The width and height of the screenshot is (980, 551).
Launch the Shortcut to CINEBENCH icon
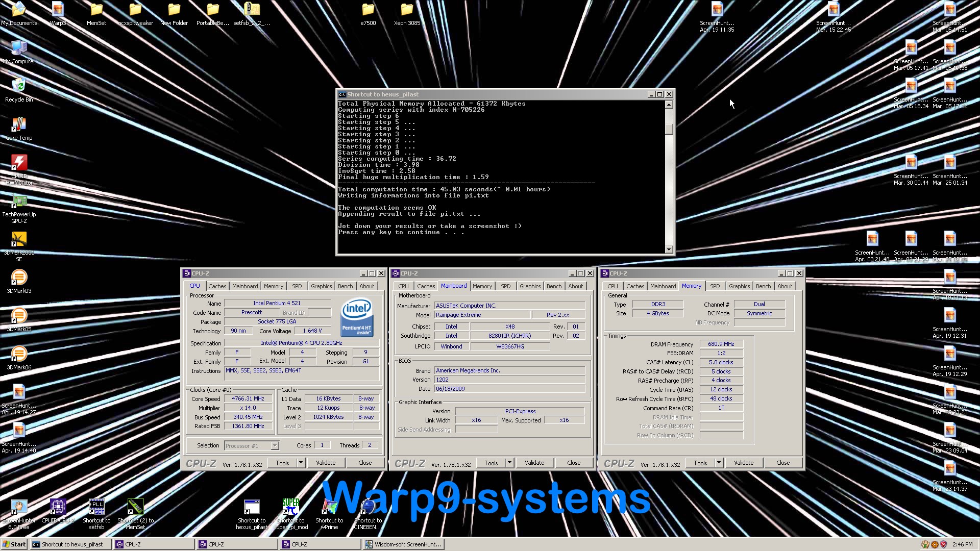[x=368, y=514]
